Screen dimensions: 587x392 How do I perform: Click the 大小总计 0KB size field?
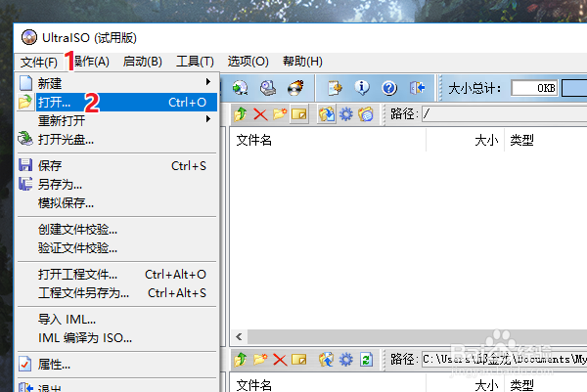(x=534, y=88)
